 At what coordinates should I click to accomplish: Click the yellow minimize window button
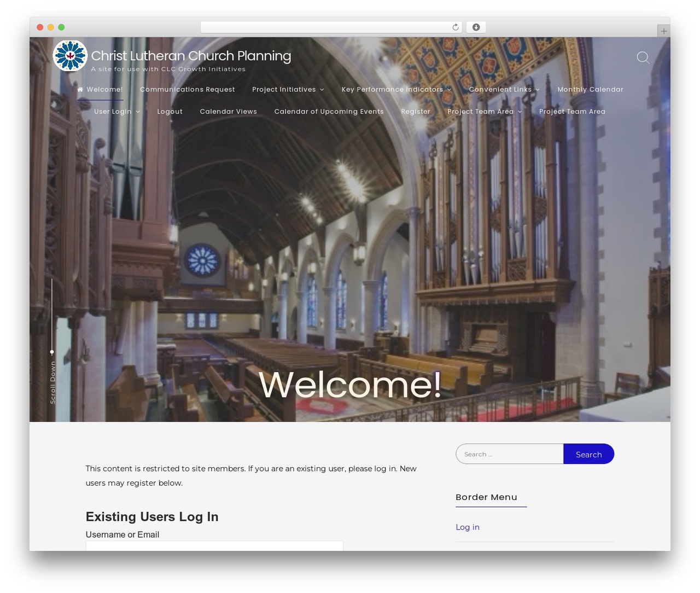click(50, 27)
